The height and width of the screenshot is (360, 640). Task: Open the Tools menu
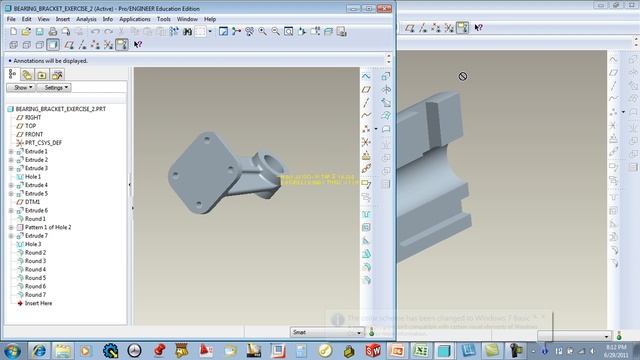click(163, 19)
